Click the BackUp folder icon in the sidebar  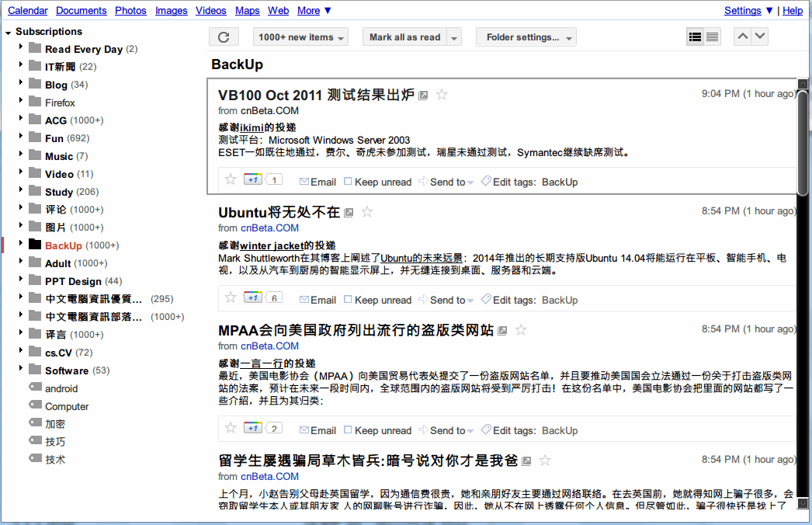(x=34, y=244)
